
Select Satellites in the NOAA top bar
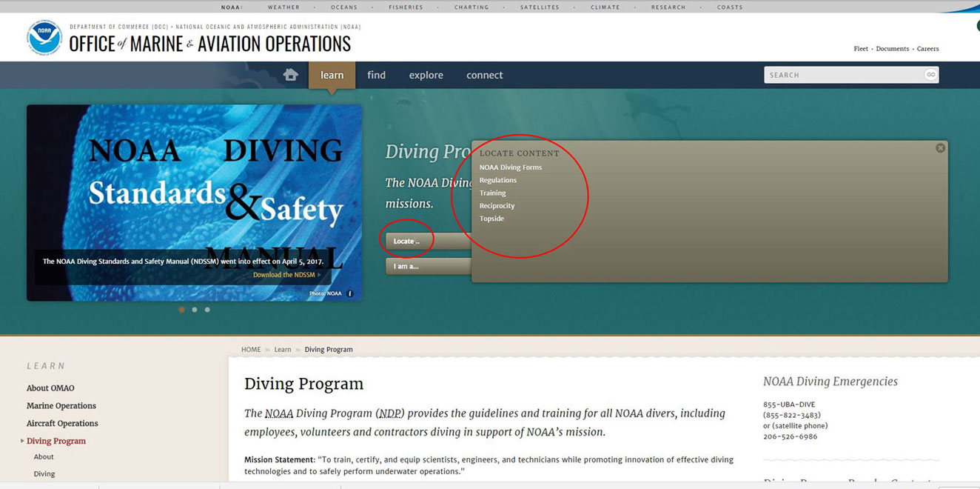tap(539, 7)
